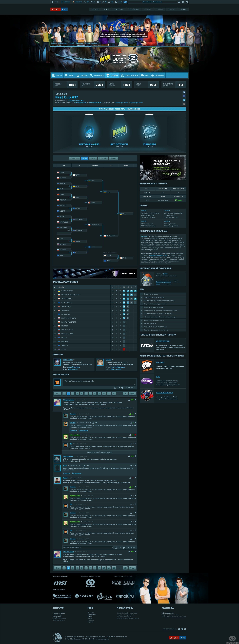Open Virtus.Pro partner link in sidebar
The image size is (239, 644).
pyautogui.click(x=160, y=362)
